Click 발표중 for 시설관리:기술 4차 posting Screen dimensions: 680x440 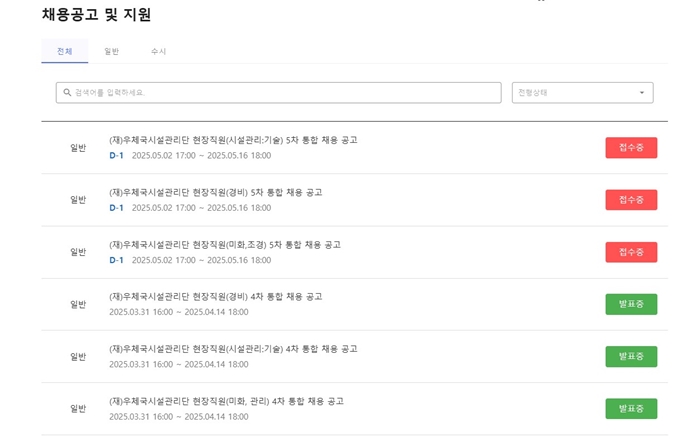click(631, 356)
